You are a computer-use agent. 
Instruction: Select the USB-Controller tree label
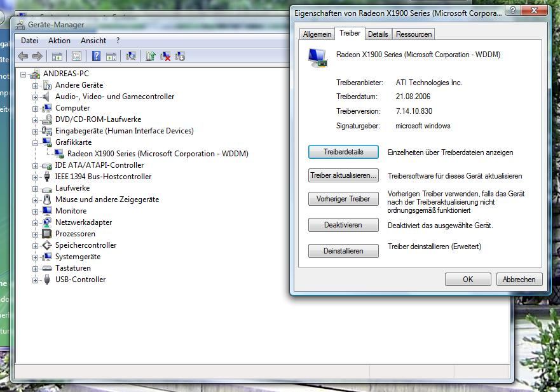[x=80, y=280]
